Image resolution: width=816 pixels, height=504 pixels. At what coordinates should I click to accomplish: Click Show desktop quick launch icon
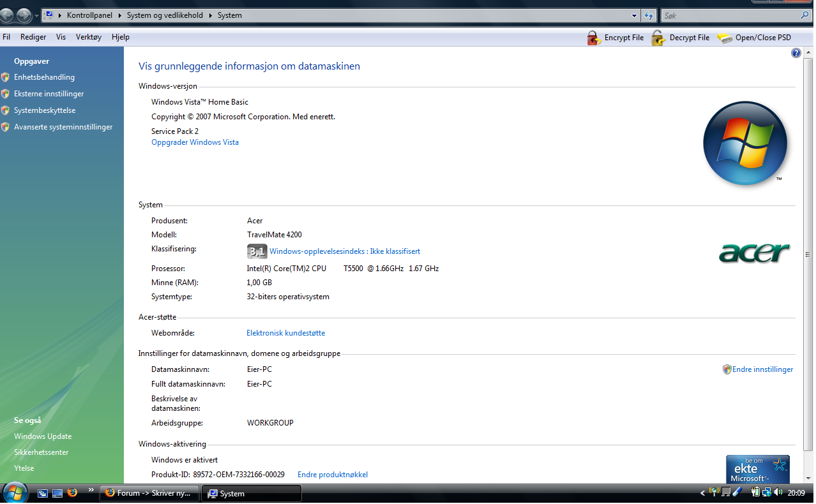[57, 493]
